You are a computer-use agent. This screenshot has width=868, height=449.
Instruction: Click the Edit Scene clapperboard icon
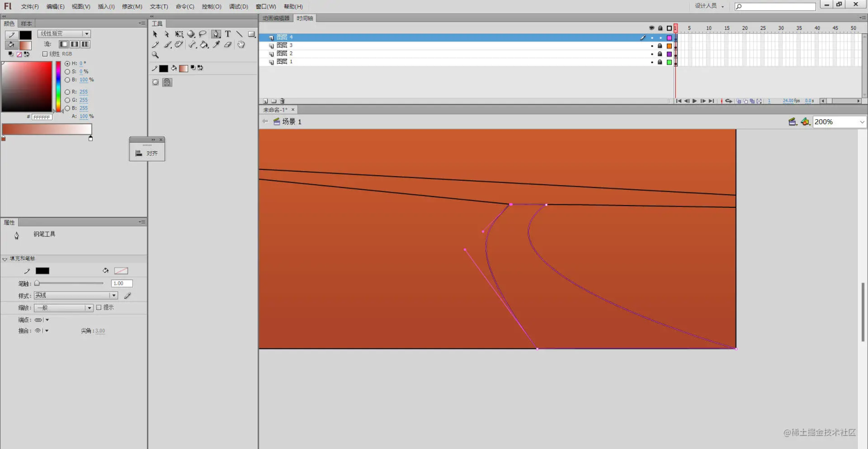pyautogui.click(x=792, y=122)
